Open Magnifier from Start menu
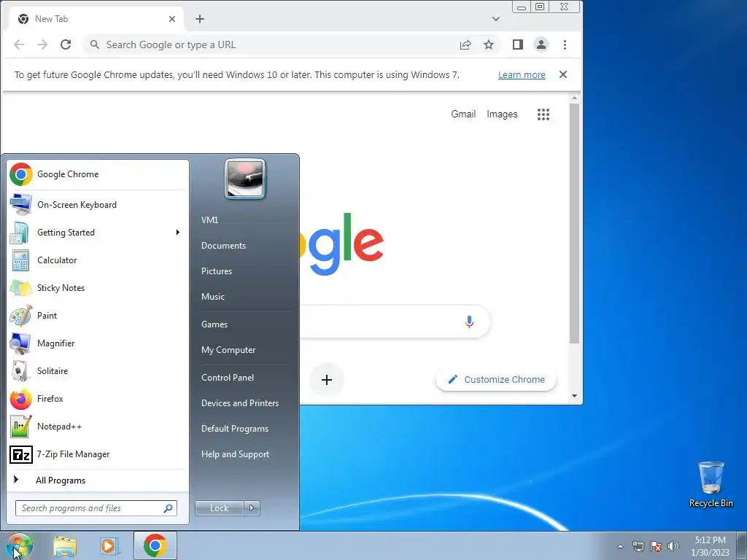This screenshot has height=560, width=747. pyautogui.click(x=97, y=343)
